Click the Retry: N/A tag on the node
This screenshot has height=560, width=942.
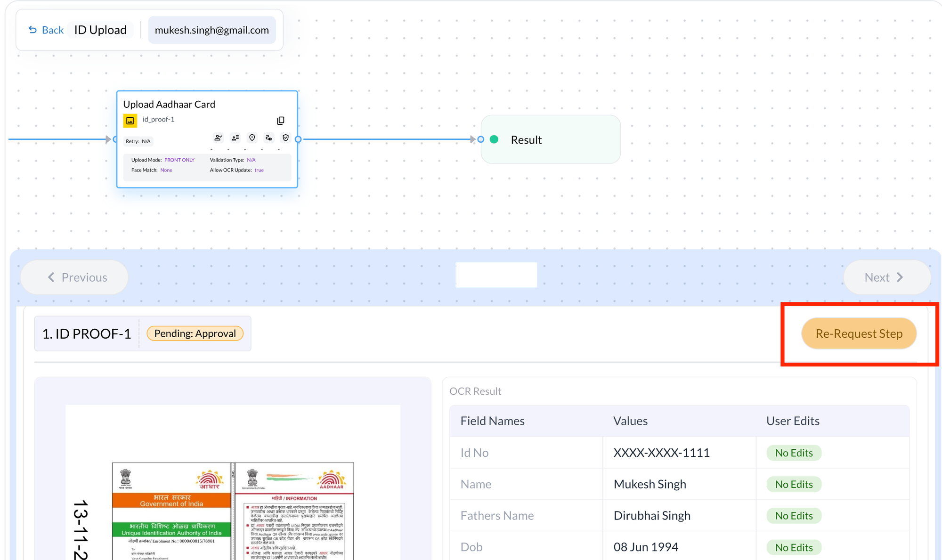click(x=138, y=141)
